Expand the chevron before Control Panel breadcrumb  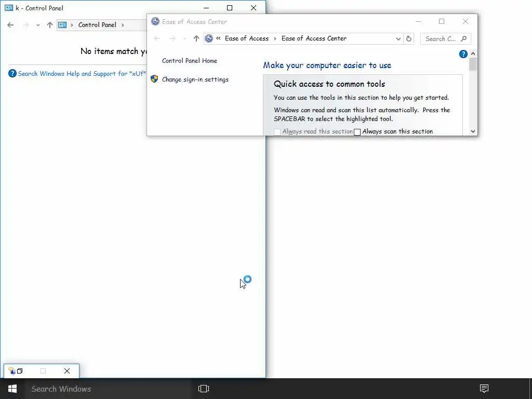click(x=72, y=25)
